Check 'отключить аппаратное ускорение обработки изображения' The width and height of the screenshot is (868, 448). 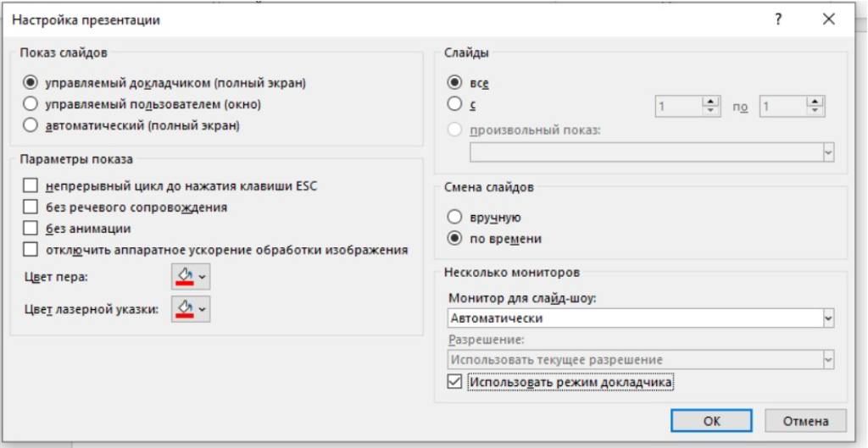point(31,250)
